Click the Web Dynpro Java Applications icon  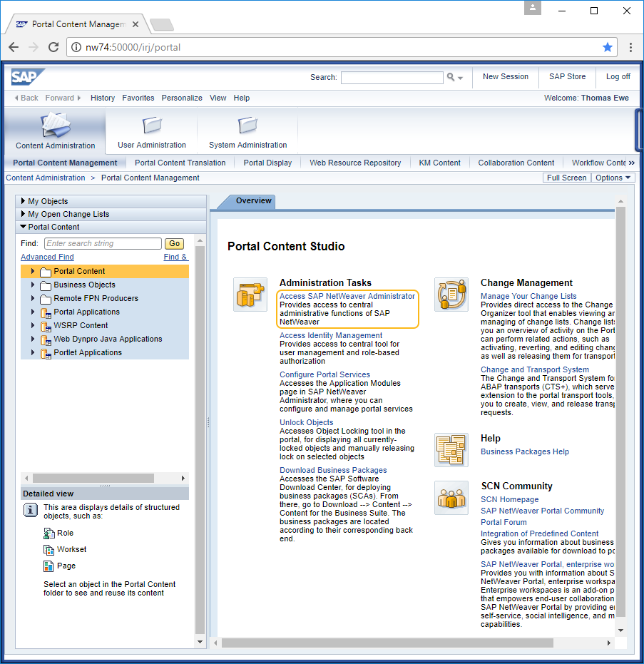(46, 339)
